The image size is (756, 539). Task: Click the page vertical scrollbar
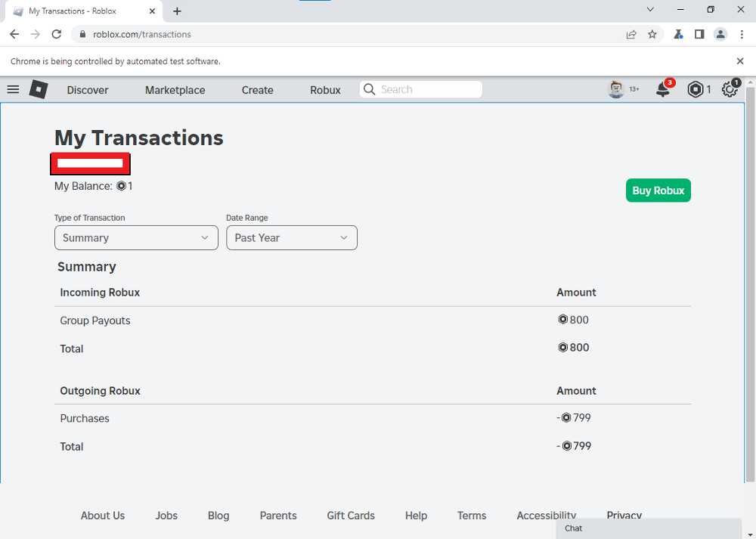[750, 284]
